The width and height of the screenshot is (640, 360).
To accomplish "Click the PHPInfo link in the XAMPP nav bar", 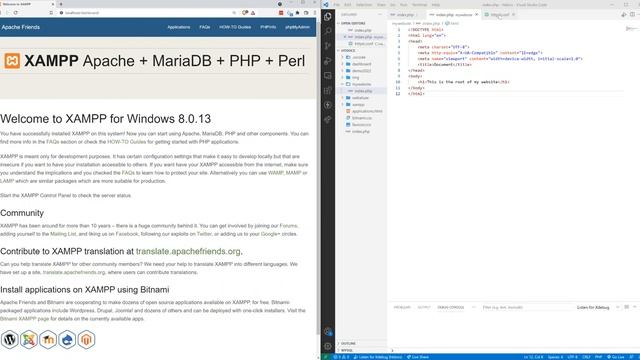I will (x=268, y=27).
